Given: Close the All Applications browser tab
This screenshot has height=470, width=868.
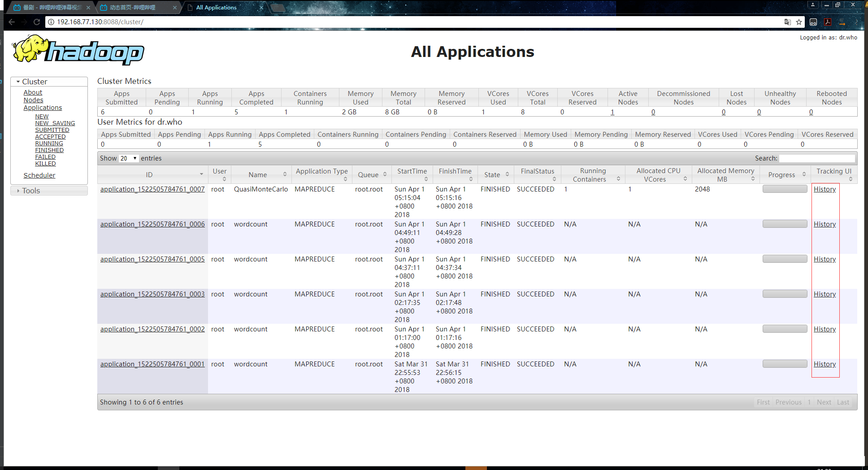Looking at the screenshot, I should pos(261,8).
